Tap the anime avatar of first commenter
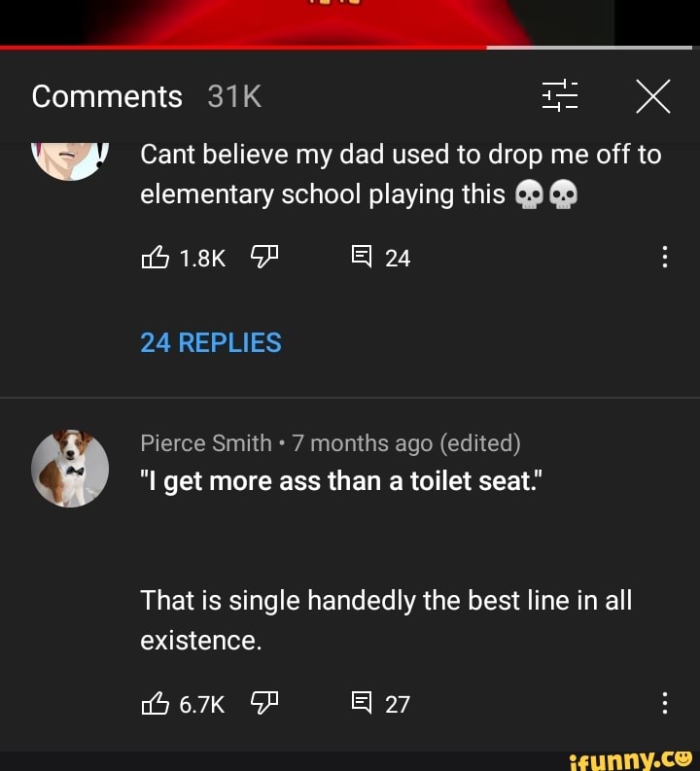 tap(69, 156)
